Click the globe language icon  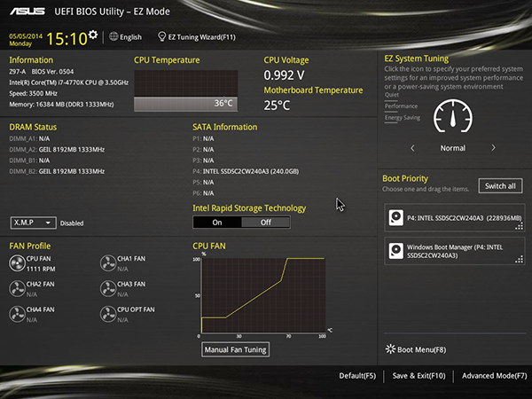(x=113, y=36)
